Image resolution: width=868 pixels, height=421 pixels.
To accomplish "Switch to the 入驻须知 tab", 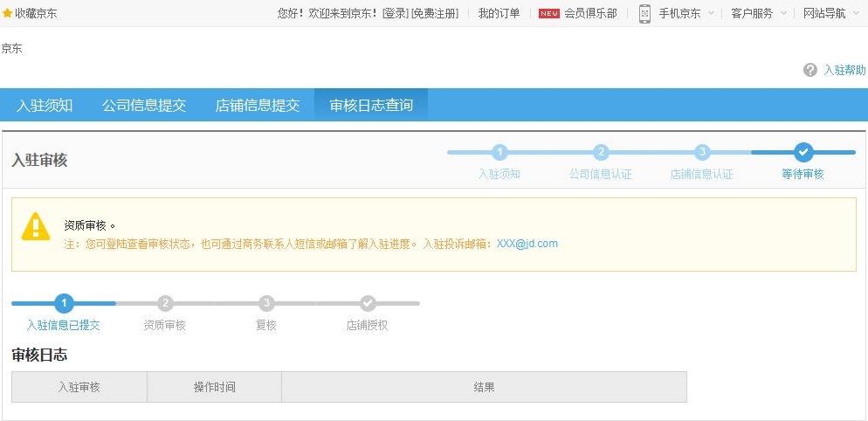I will [x=45, y=105].
